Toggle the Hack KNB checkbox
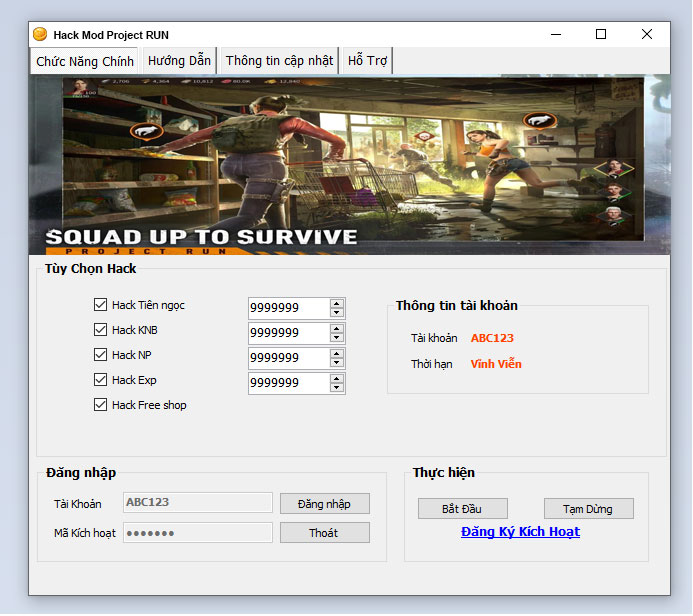693x616 pixels. (x=100, y=330)
